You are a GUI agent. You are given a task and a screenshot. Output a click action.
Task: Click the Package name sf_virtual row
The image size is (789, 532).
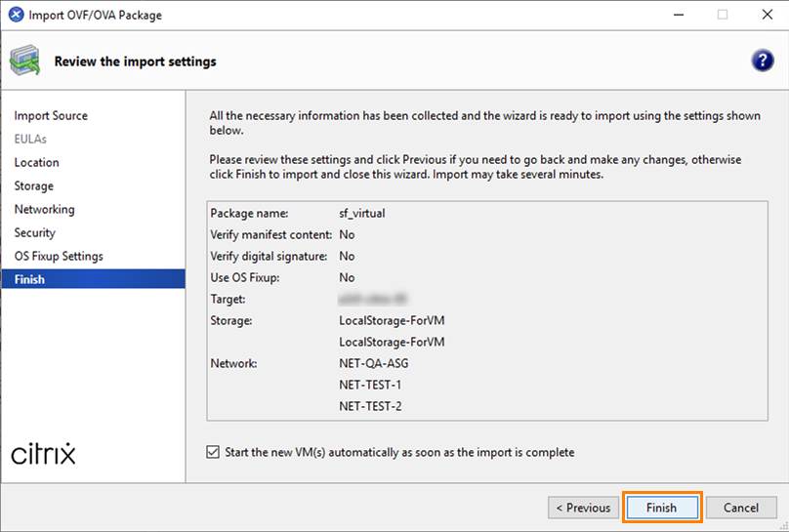pos(362,212)
